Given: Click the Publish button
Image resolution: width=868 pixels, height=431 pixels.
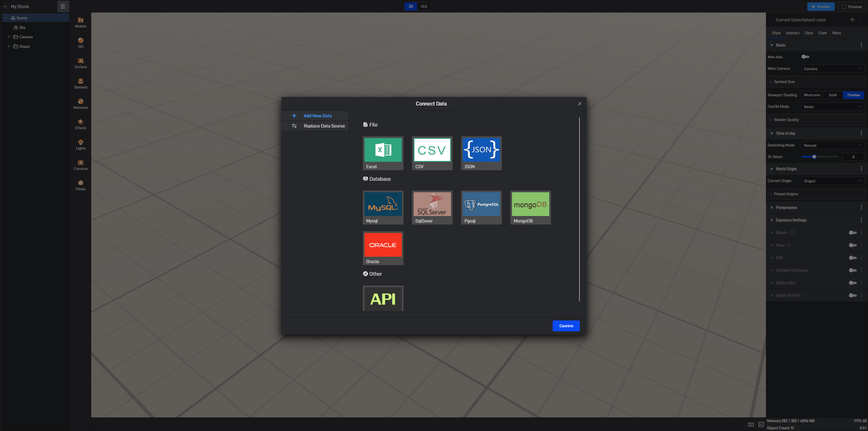Looking at the screenshot, I should [821, 7].
